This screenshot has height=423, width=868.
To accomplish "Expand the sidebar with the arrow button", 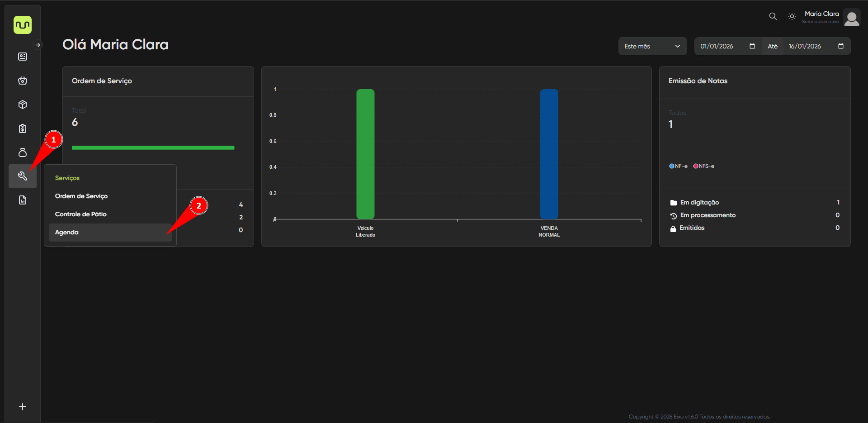I will pyautogui.click(x=38, y=45).
